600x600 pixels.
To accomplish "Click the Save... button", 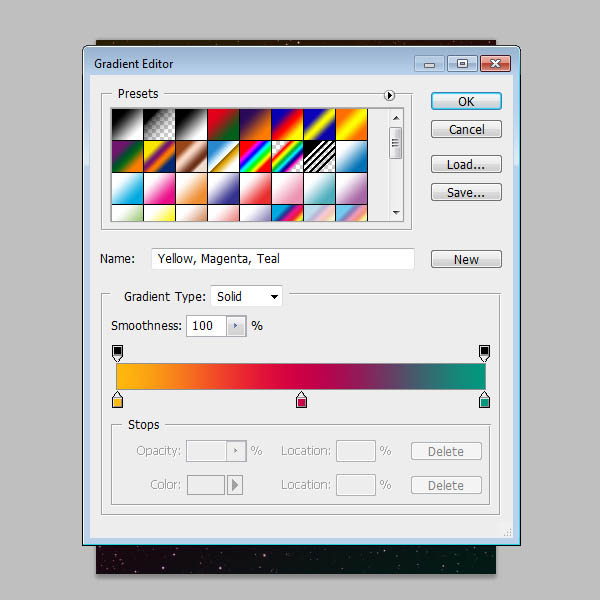I will [x=466, y=192].
